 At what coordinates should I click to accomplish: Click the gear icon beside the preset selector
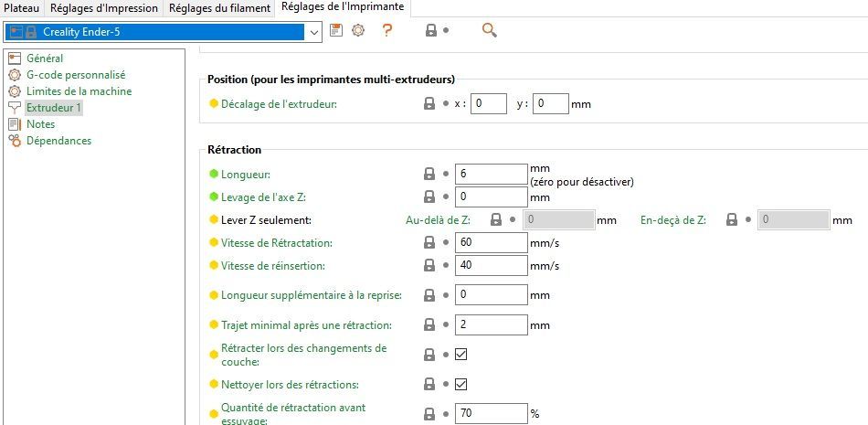(358, 30)
